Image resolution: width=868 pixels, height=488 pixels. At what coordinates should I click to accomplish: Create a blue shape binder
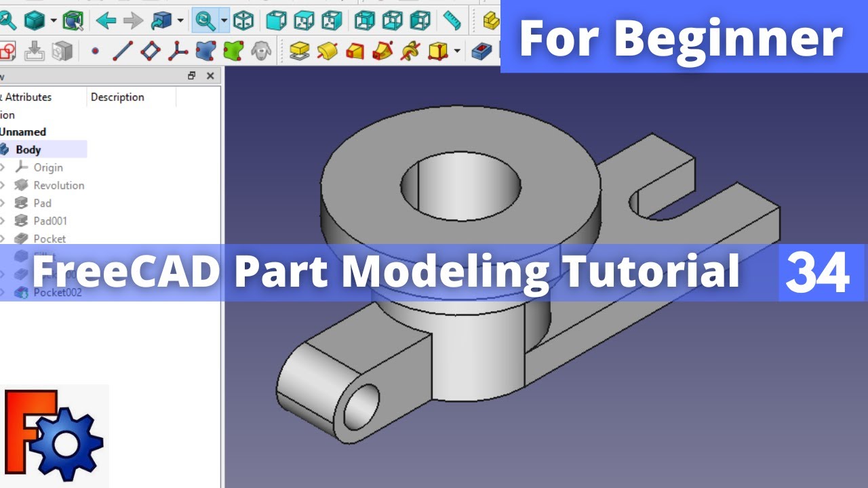(205, 50)
